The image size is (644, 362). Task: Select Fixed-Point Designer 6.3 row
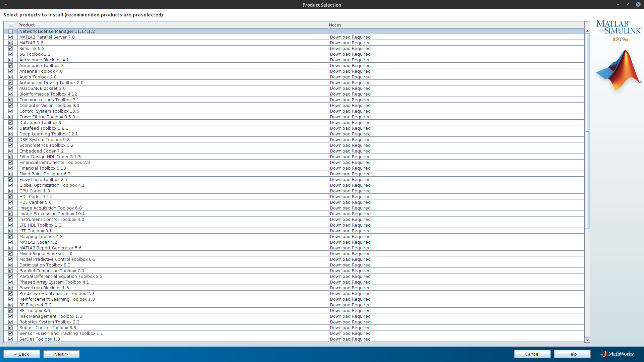tap(294, 174)
